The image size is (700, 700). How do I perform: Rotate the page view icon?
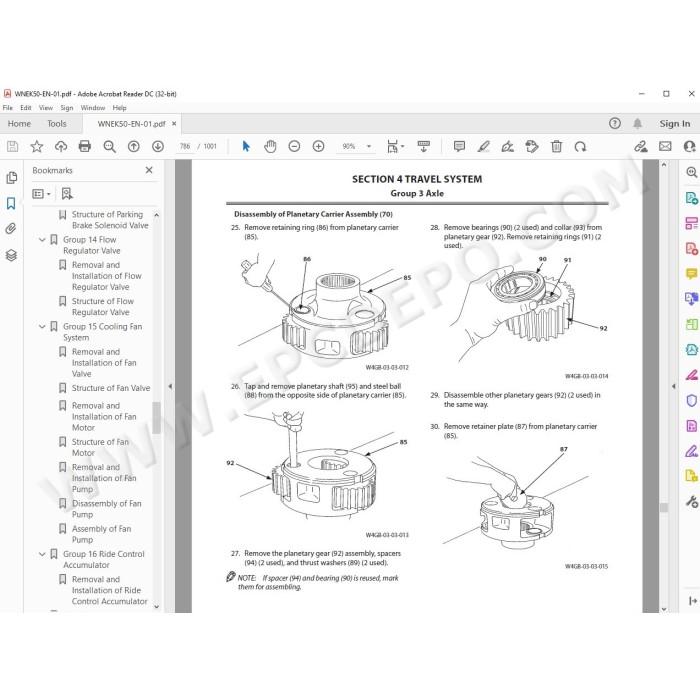(580, 146)
